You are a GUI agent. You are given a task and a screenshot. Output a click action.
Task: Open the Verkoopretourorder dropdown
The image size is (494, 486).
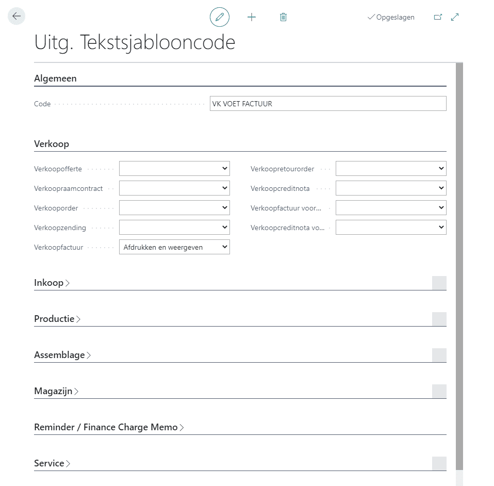391,168
